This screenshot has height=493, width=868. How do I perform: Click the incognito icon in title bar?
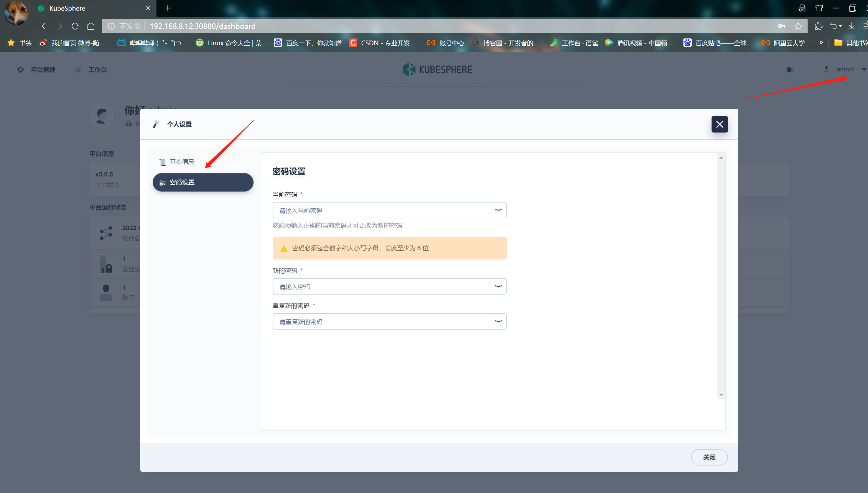(x=802, y=8)
